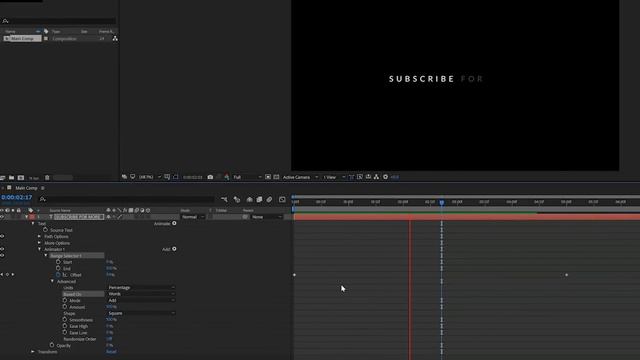Toggle transparency grid icon under viewer

tap(276, 177)
